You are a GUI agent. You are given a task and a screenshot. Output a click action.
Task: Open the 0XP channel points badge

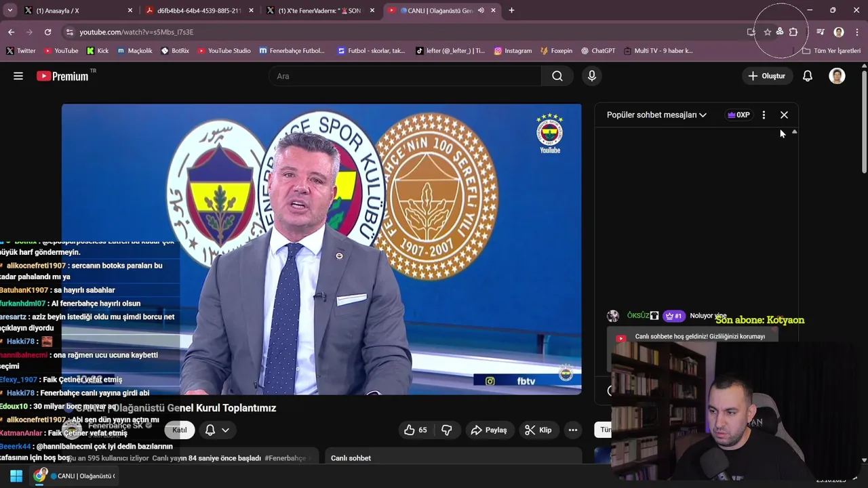tap(738, 115)
